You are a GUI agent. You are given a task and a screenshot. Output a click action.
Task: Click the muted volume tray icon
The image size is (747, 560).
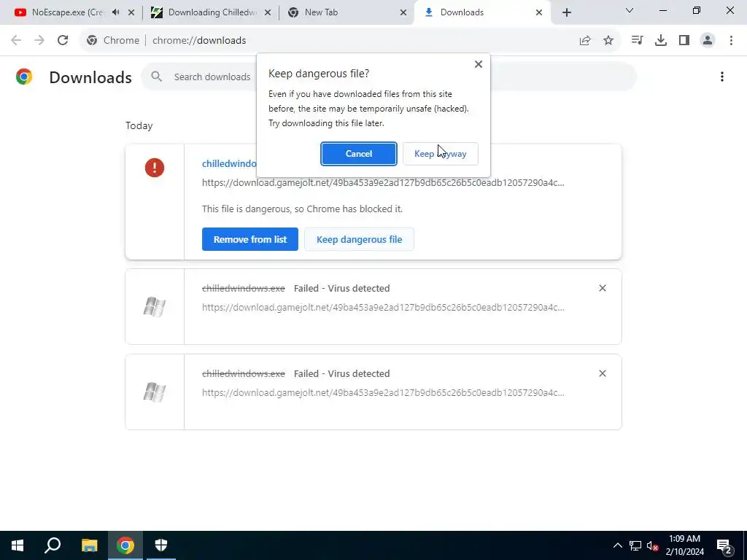point(652,545)
